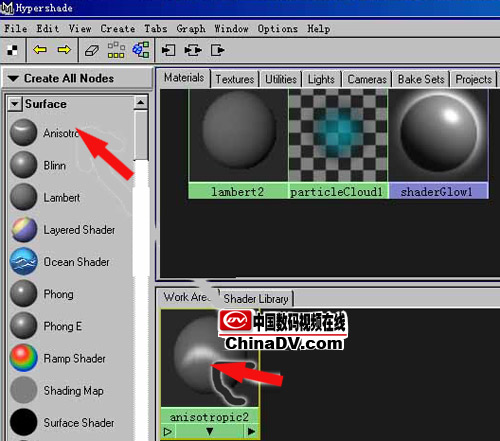
Task: Click the rearrange graph icon
Action: 116,50
